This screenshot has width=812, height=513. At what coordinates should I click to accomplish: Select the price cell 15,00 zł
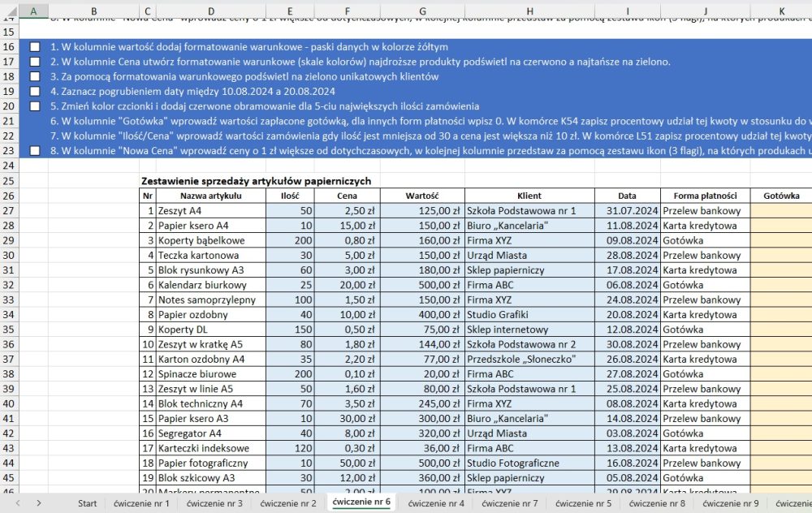tap(347, 226)
